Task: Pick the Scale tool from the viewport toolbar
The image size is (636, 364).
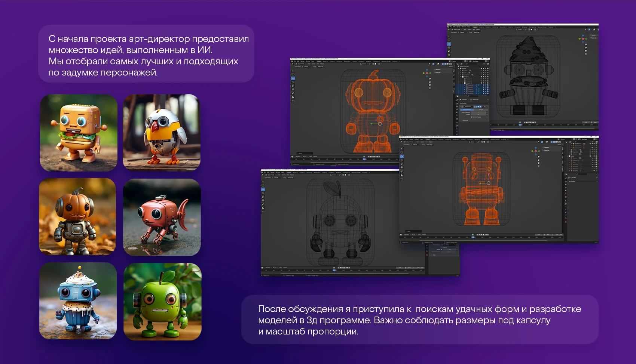Action: [293, 86]
